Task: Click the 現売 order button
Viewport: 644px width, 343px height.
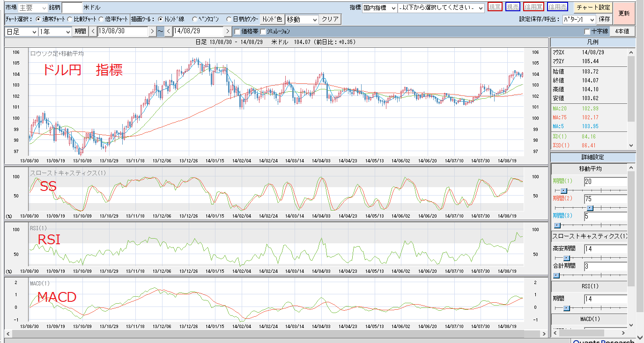Action: [x=513, y=7]
